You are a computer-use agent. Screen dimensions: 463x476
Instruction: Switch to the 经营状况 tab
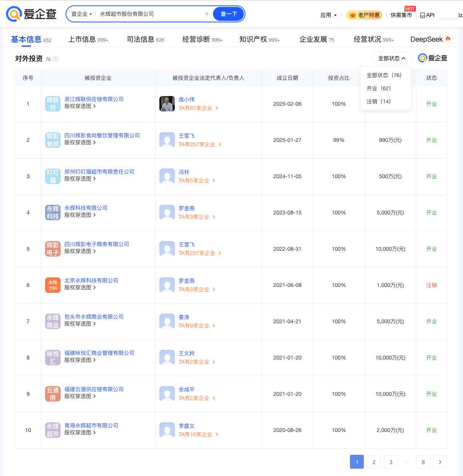pos(367,39)
